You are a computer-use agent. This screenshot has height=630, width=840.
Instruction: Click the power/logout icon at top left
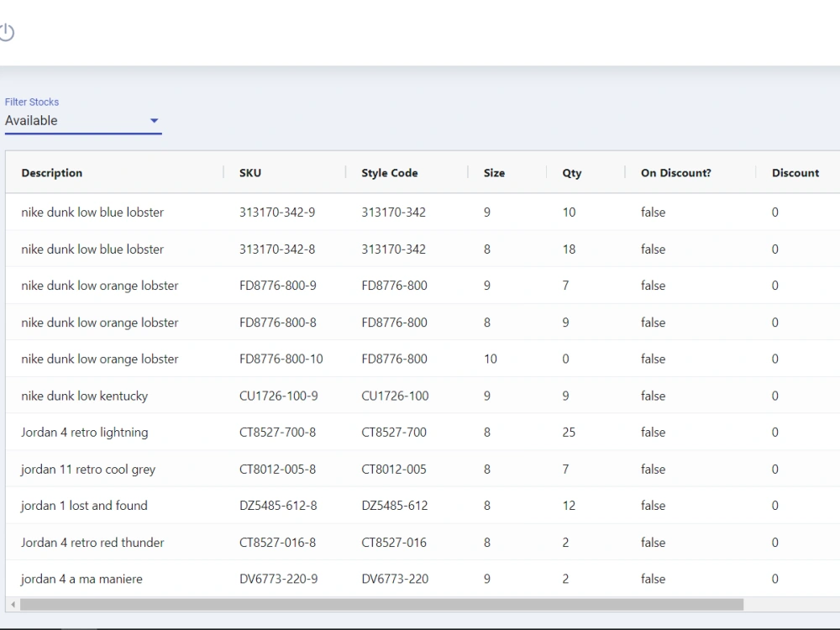(7, 33)
